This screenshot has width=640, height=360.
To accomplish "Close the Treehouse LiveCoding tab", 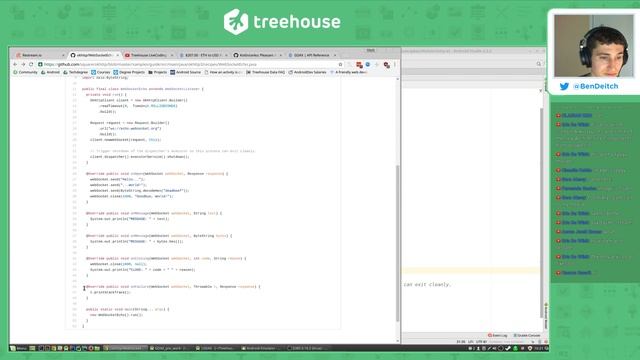I will pos(172,55).
